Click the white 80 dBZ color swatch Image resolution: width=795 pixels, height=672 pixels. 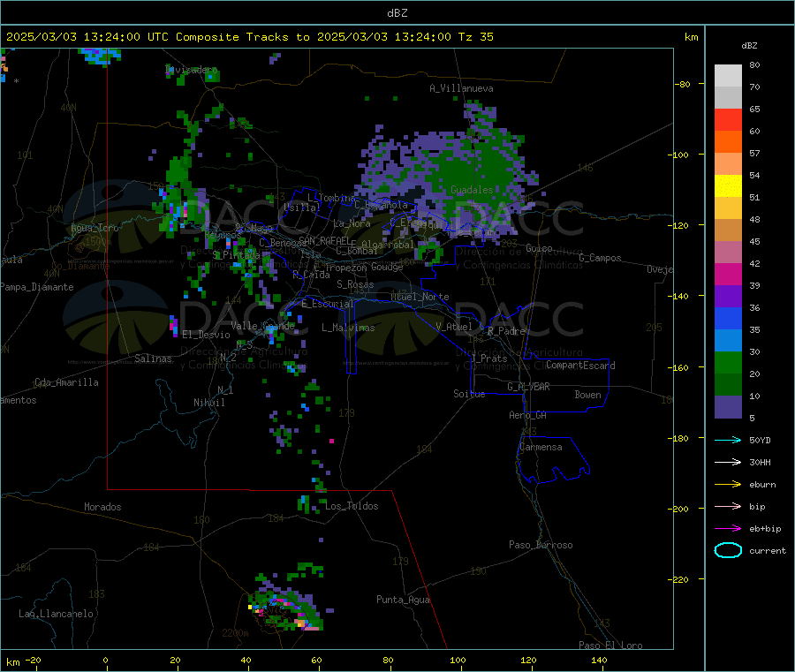pyautogui.click(x=728, y=76)
